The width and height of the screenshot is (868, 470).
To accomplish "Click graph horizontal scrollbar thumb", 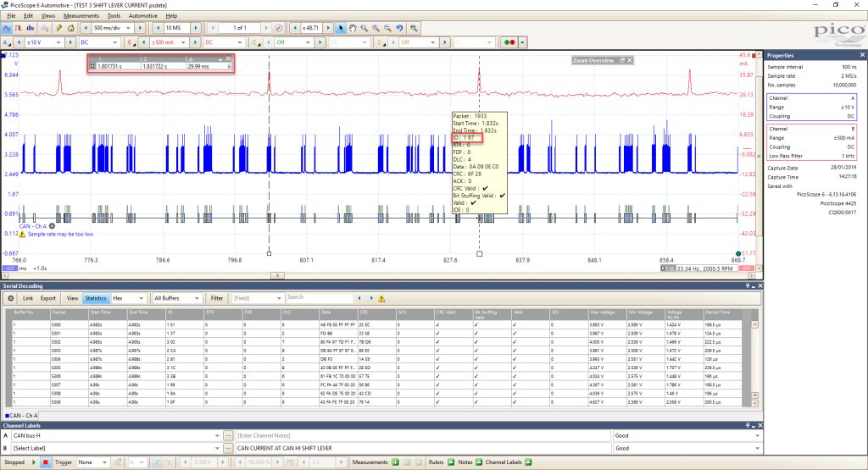I will click(277, 275).
